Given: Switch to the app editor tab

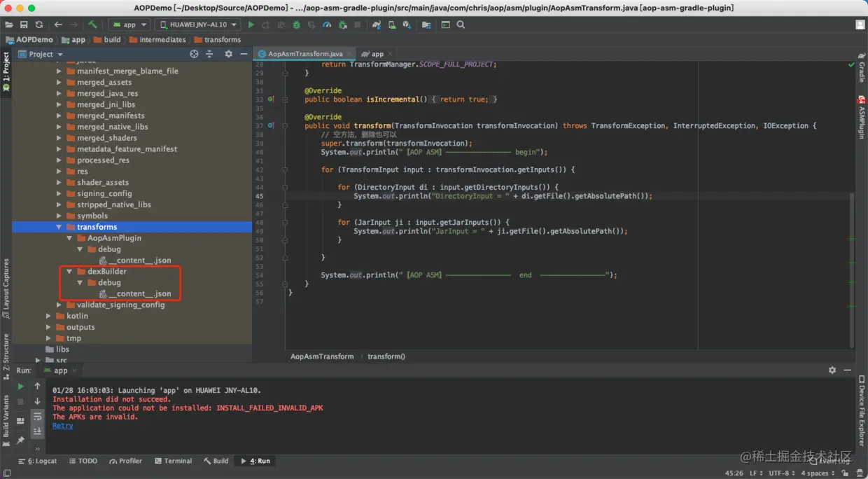Looking at the screenshot, I should tap(377, 54).
